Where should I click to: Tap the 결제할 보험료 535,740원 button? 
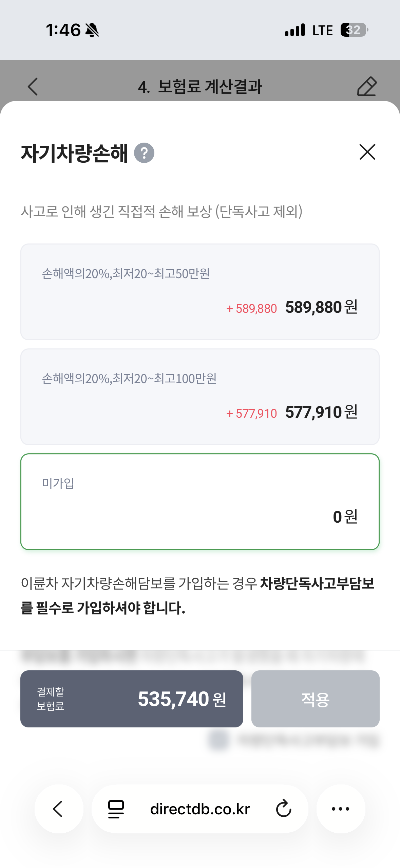[x=132, y=699]
